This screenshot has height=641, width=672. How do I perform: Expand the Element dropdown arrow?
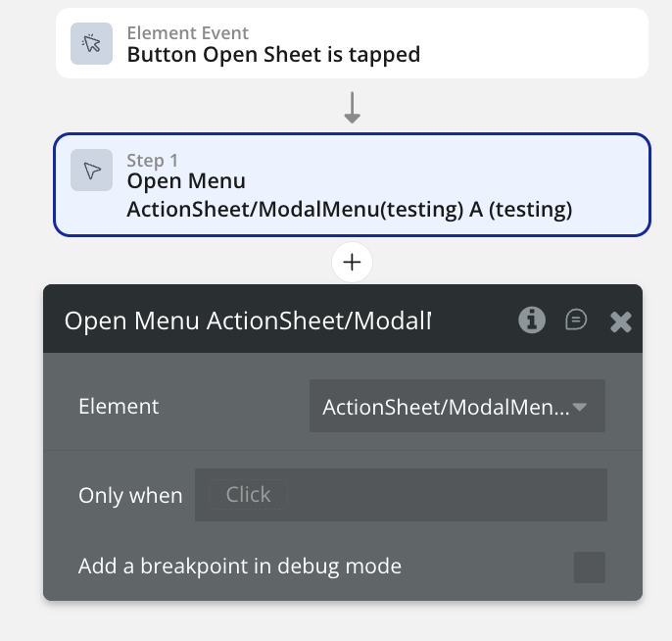point(579,407)
